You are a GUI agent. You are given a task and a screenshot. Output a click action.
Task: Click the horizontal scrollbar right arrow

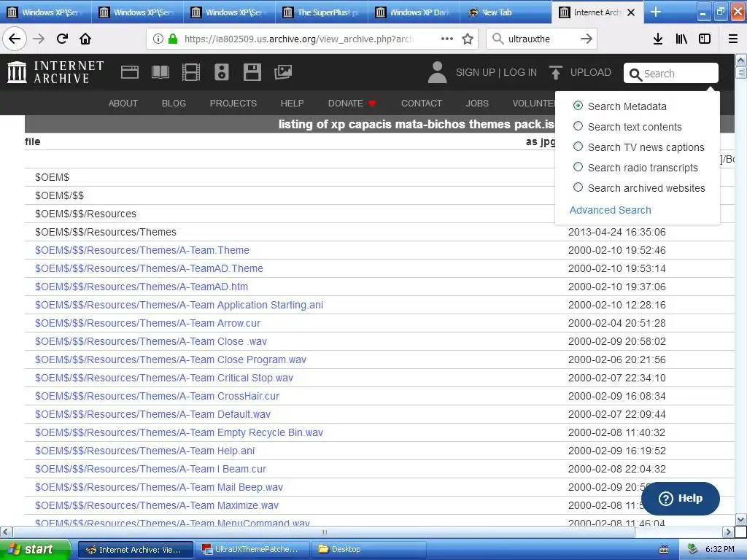point(728,532)
